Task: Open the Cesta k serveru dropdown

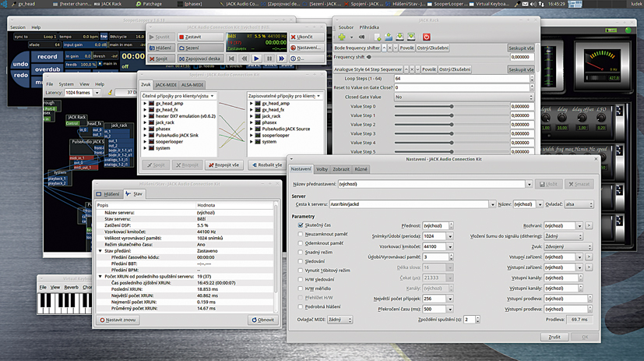Action: [492, 204]
